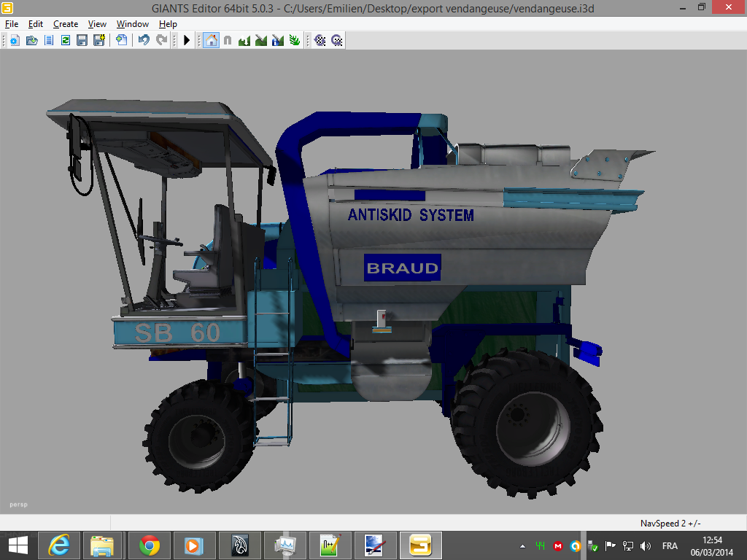Click the GIANTS Editor icon in title bar
The height and width of the screenshot is (560, 747).
[7, 8]
